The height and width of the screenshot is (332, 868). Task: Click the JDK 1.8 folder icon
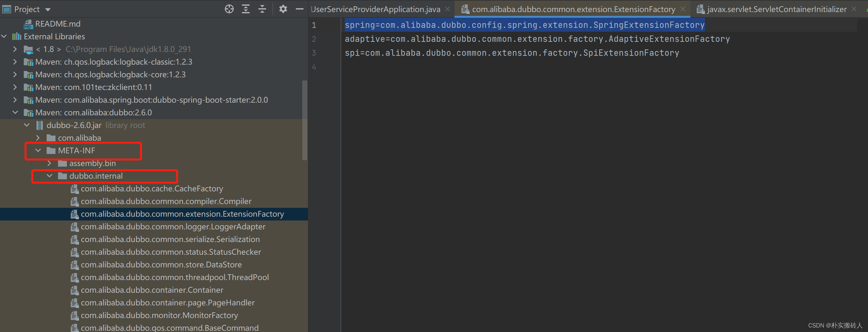(x=28, y=49)
